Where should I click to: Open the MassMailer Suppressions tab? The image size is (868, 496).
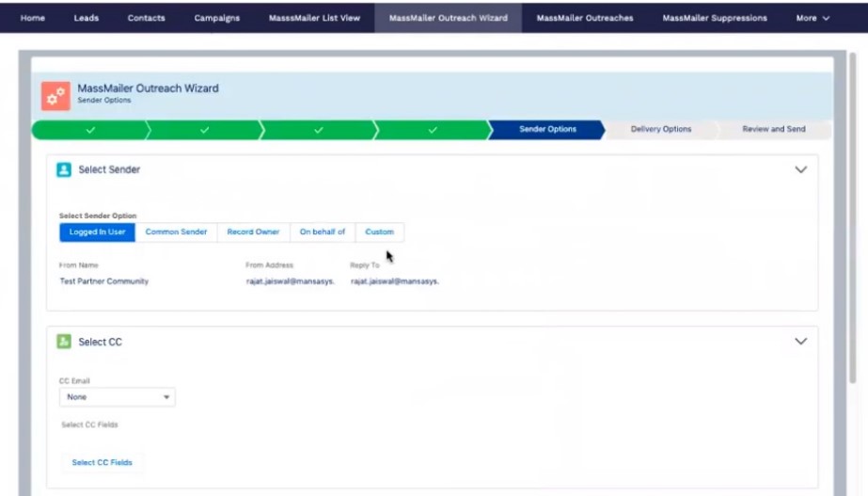click(714, 18)
